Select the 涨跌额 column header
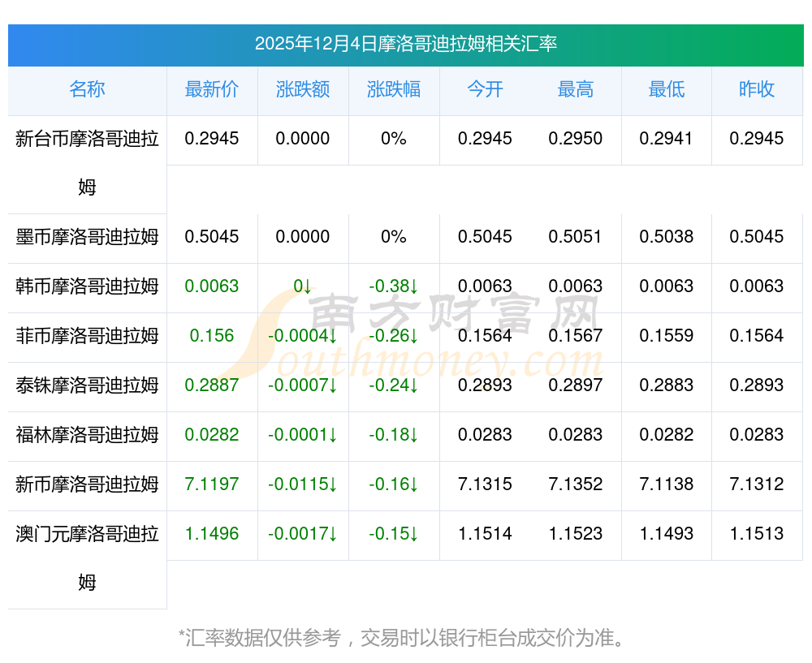The image size is (812, 663). click(x=303, y=89)
